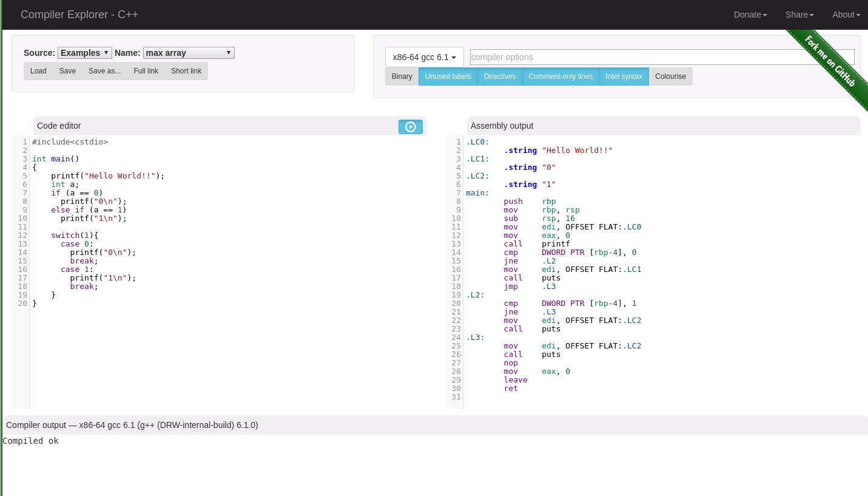
Task: Open the x86-64 gcc 6.1 compiler dropdown
Action: [x=424, y=57]
